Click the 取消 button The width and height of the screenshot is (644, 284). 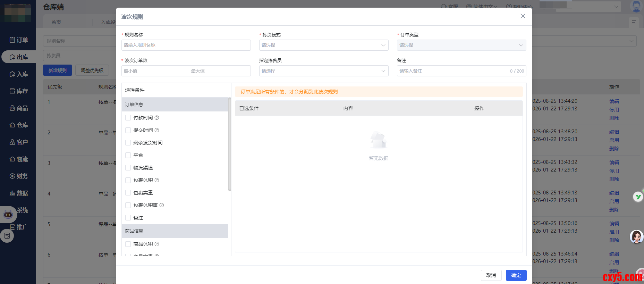[x=491, y=275]
